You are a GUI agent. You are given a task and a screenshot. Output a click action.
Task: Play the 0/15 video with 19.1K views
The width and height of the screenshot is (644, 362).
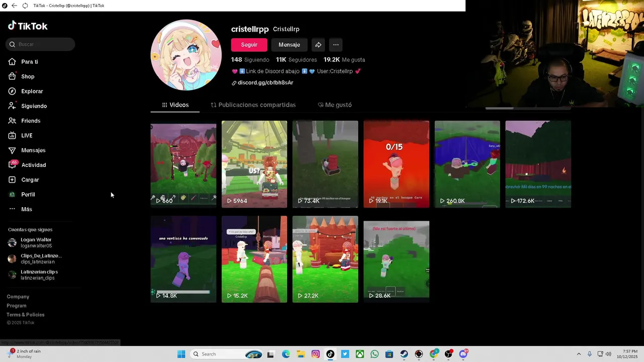click(396, 164)
